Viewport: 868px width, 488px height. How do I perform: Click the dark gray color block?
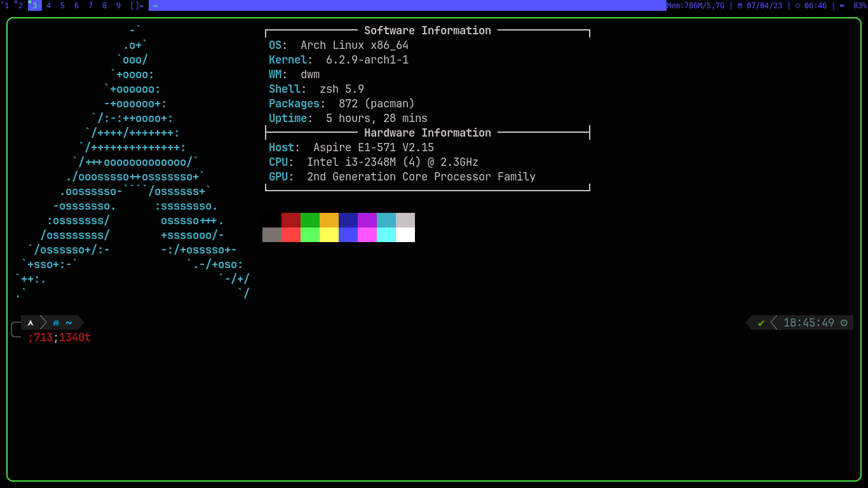coord(272,234)
